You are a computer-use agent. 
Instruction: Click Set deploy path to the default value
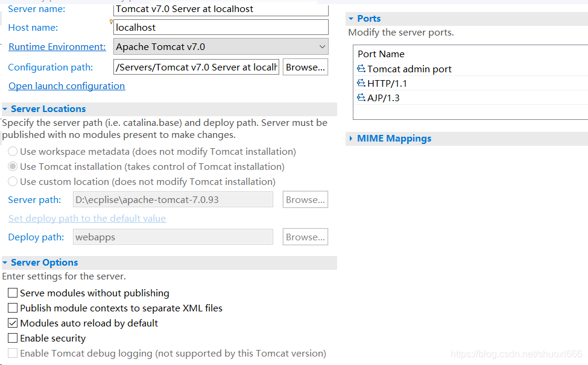[87, 218]
